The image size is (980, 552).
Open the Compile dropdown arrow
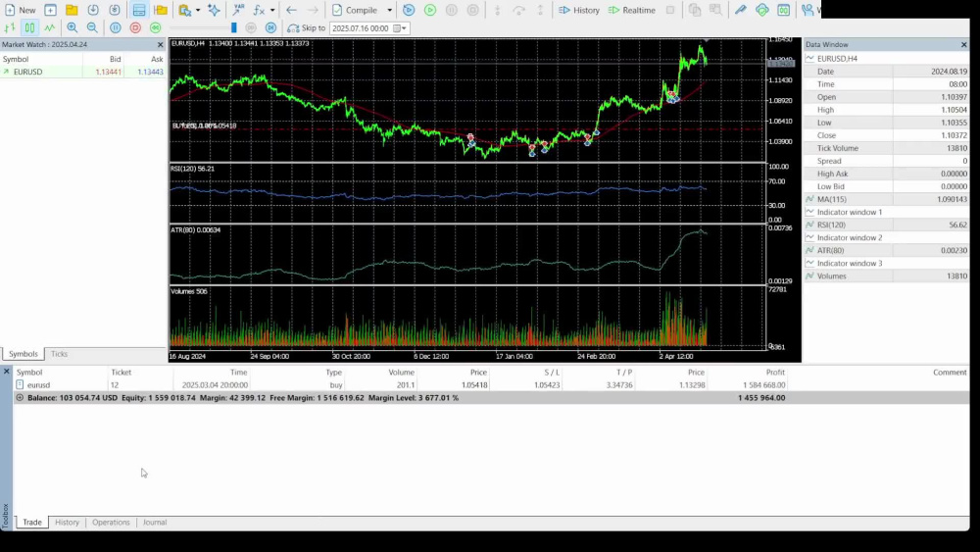click(389, 10)
